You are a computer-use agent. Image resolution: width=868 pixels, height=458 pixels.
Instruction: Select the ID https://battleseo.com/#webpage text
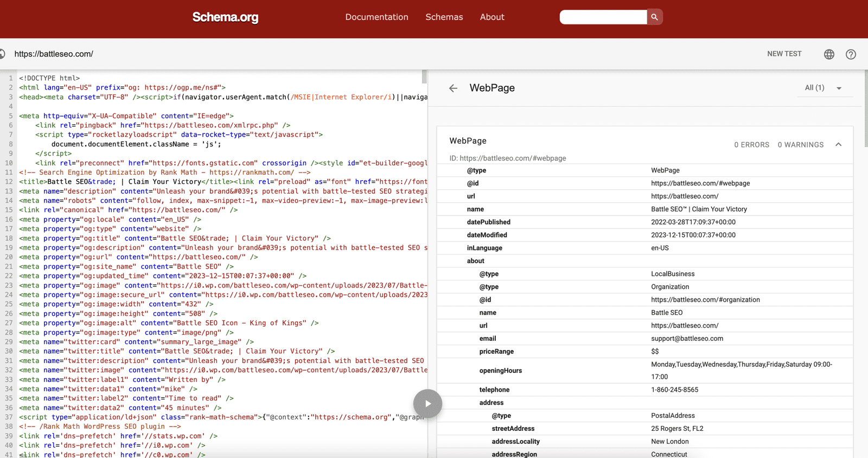tap(507, 158)
